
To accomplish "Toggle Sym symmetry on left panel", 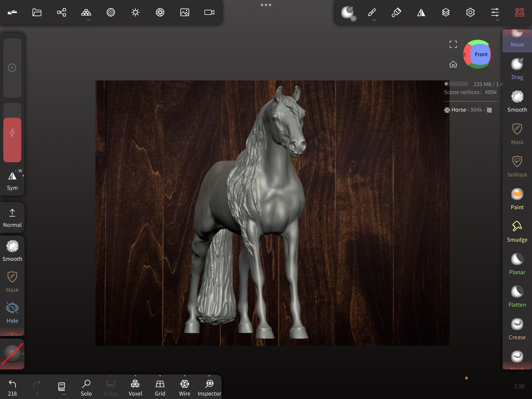I will [12, 180].
